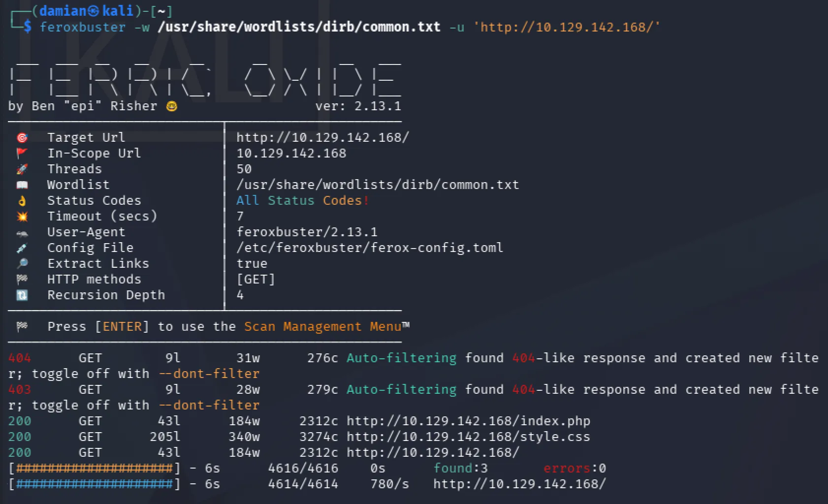Click the damian username in the prompt
This screenshot has height=504, width=828.
(63, 11)
